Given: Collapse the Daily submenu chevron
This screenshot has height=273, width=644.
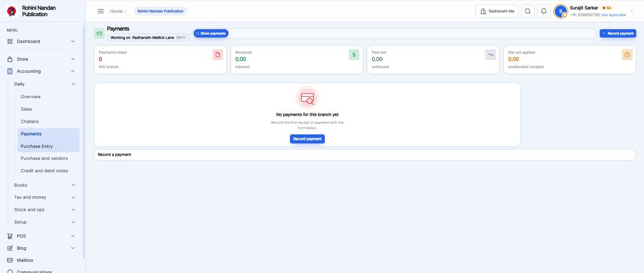Looking at the screenshot, I should 73,84.
